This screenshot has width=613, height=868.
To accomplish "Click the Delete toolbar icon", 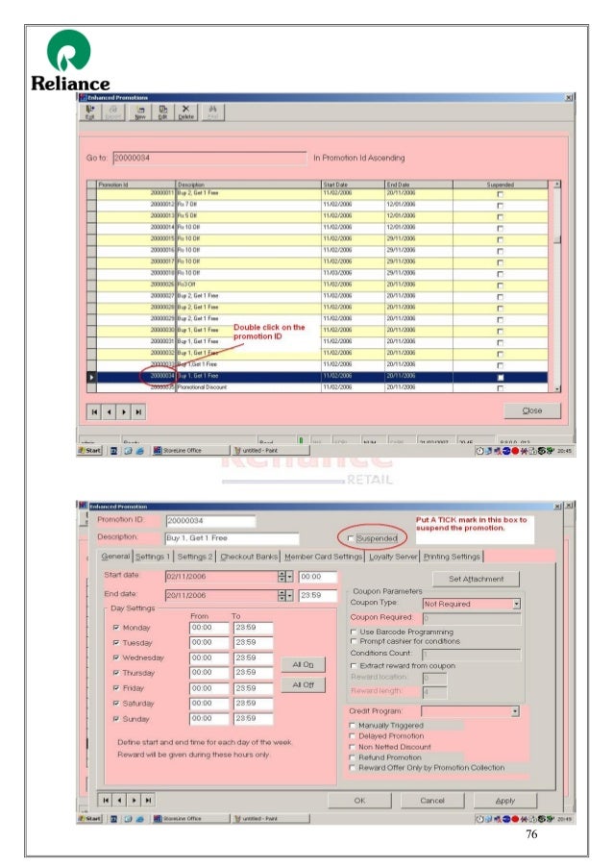I will 185,112.
